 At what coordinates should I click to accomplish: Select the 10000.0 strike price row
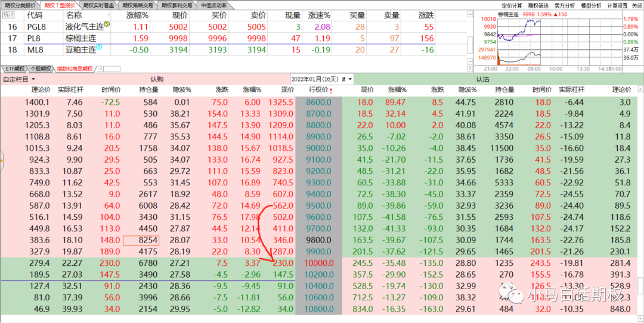[319, 263]
